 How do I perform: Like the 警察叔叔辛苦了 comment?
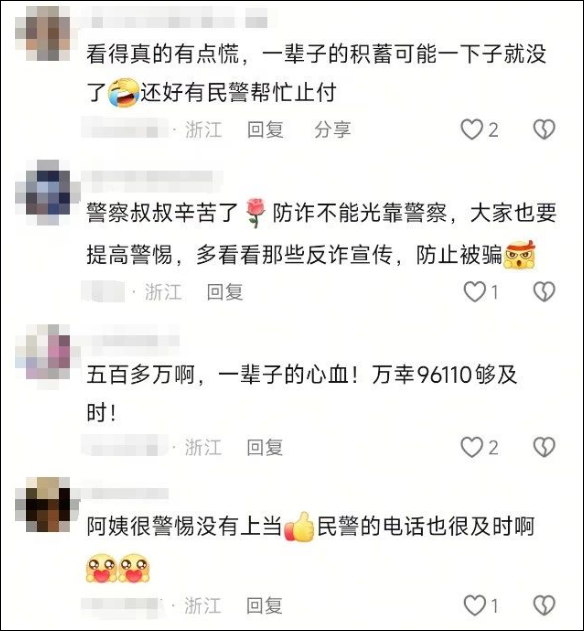(475, 292)
